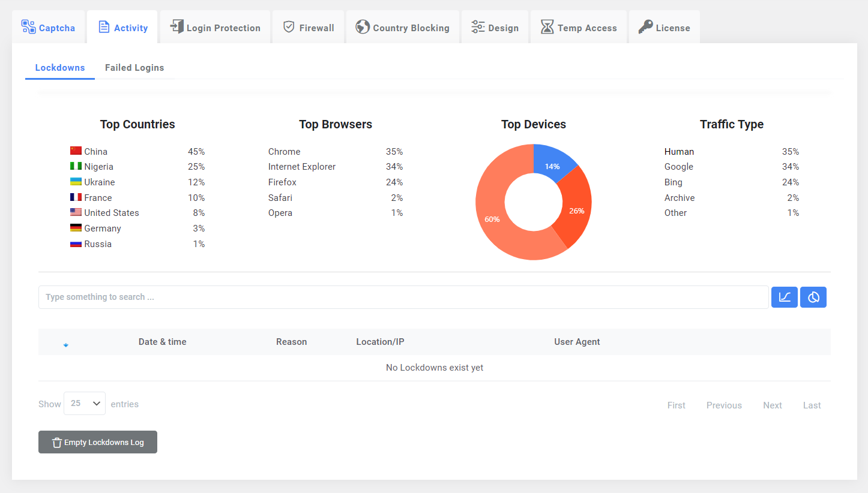Click the Login Protection door icon

coord(176,27)
